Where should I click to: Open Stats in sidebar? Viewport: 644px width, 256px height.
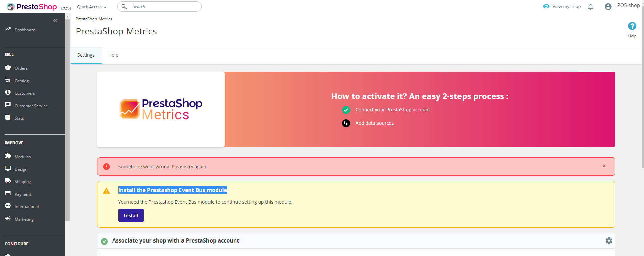tap(19, 118)
